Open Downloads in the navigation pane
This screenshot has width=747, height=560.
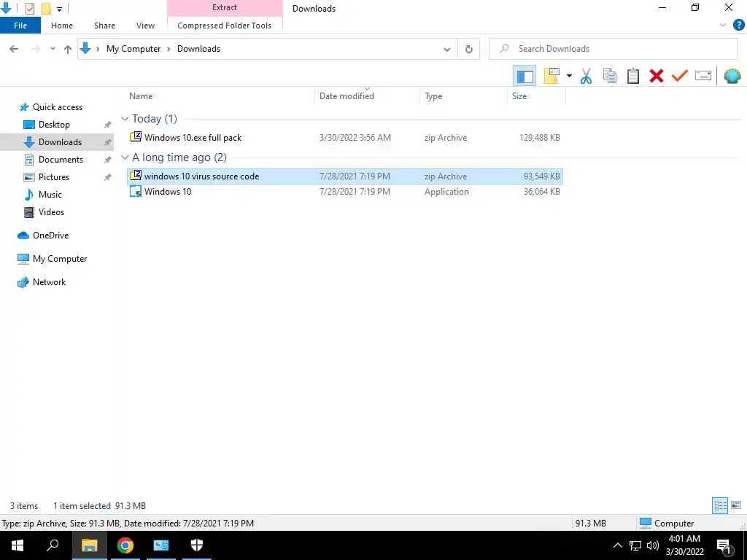[60, 142]
